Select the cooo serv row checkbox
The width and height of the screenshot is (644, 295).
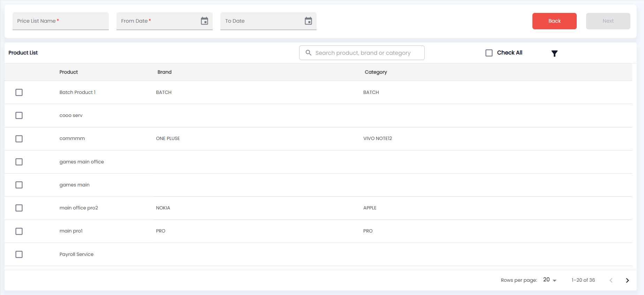pos(19,115)
